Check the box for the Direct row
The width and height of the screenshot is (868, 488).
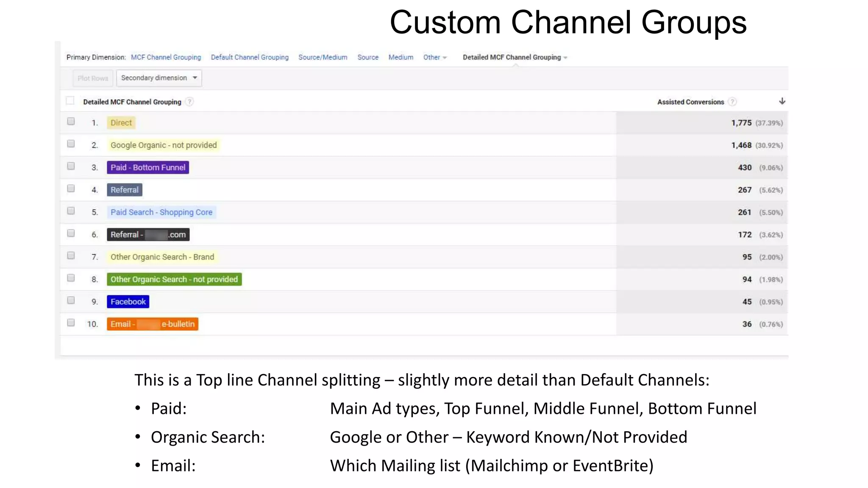point(71,122)
